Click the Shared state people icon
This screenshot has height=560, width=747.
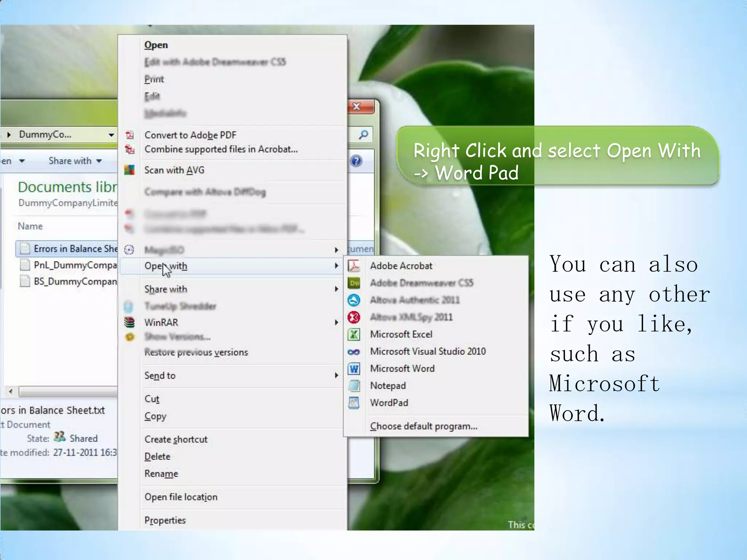(59, 437)
